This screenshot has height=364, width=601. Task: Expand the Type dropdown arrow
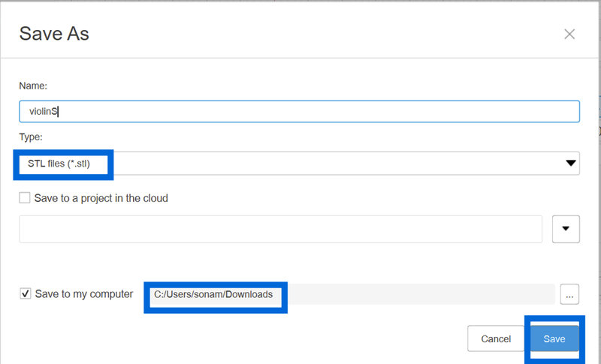pos(570,163)
